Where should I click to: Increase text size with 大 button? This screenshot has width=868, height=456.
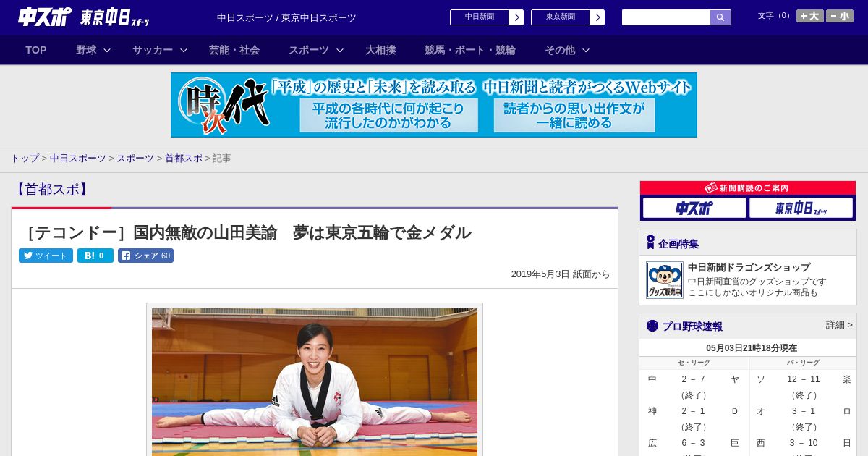809,16
